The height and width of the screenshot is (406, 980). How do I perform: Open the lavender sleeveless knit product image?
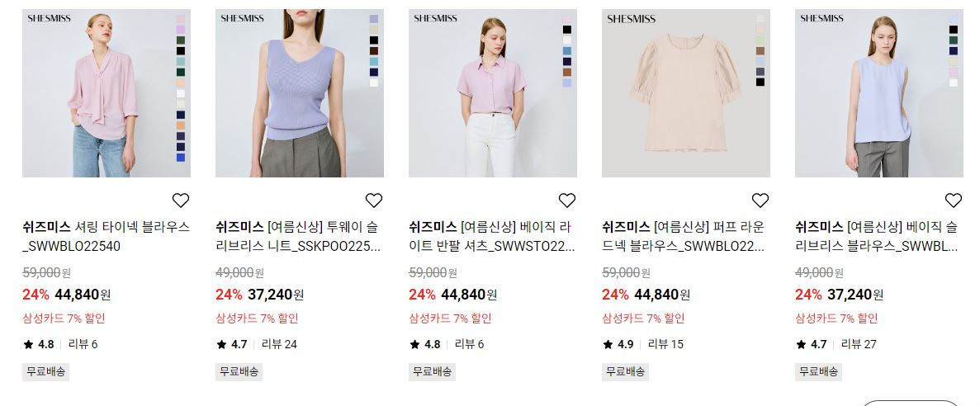[300, 93]
